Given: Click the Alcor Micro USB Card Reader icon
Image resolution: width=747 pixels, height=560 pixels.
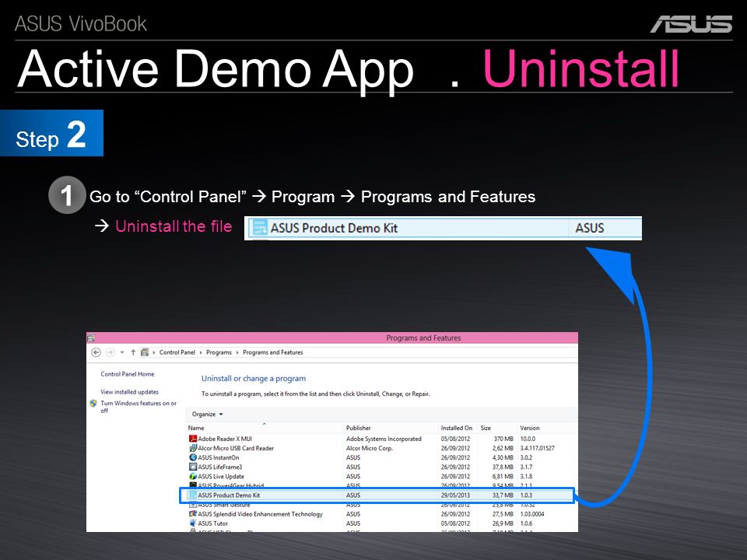Looking at the screenshot, I should pos(192,448).
